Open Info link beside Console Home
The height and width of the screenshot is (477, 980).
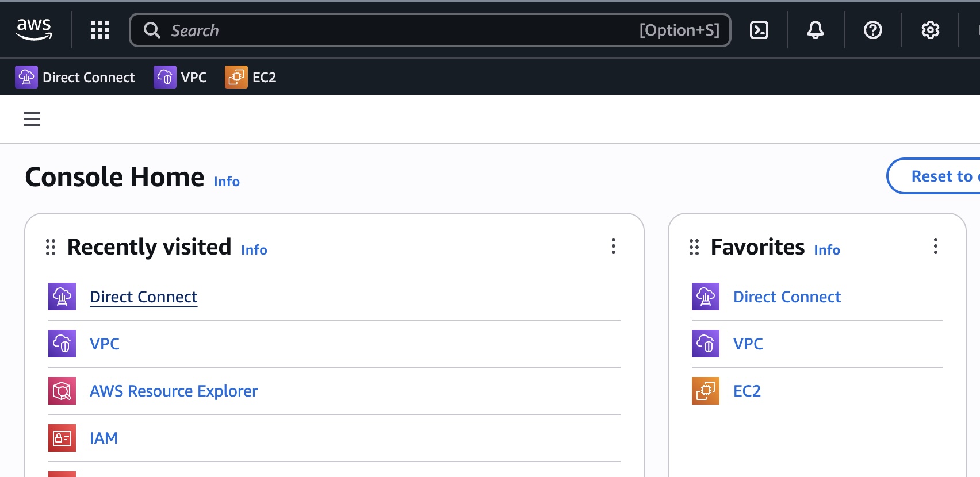tap(227, 182)
